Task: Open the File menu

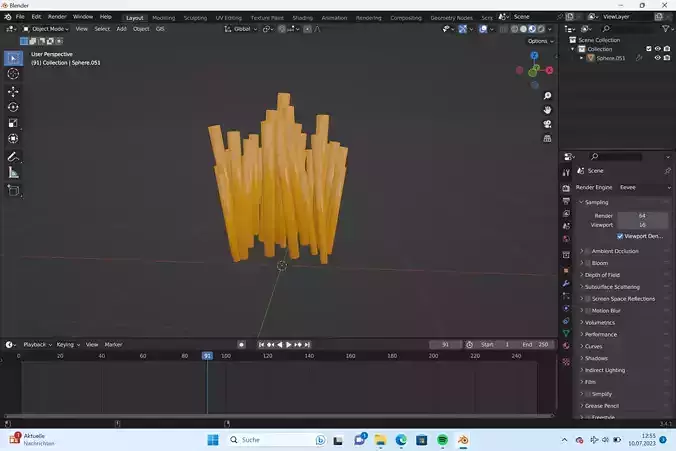Action: point(20,17)
